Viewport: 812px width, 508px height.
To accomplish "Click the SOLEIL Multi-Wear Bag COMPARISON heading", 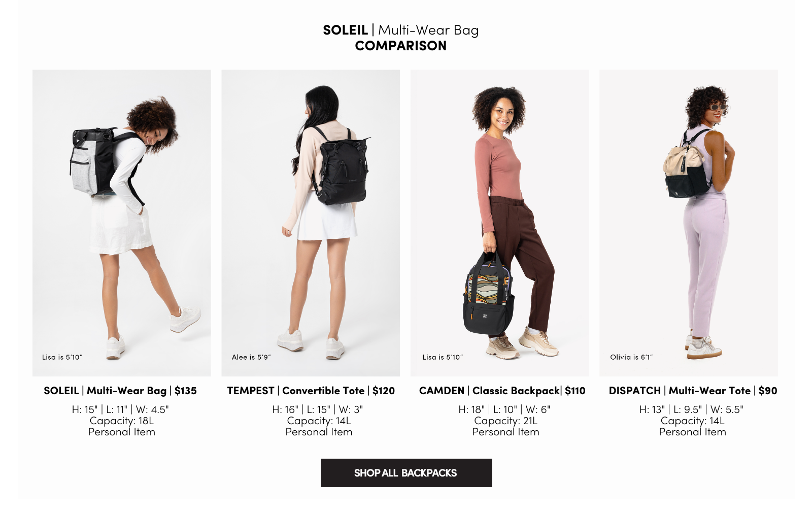I will click(x=401, y=38).
